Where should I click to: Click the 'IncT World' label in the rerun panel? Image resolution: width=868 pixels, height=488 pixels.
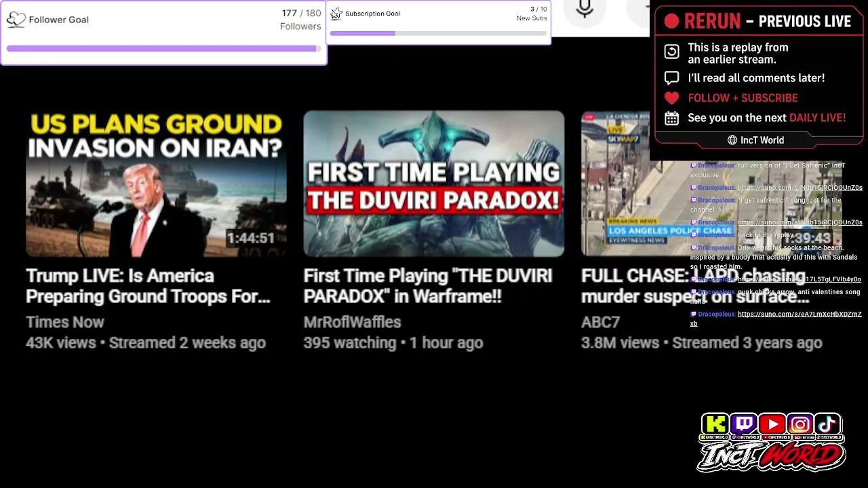coord(762,140)
